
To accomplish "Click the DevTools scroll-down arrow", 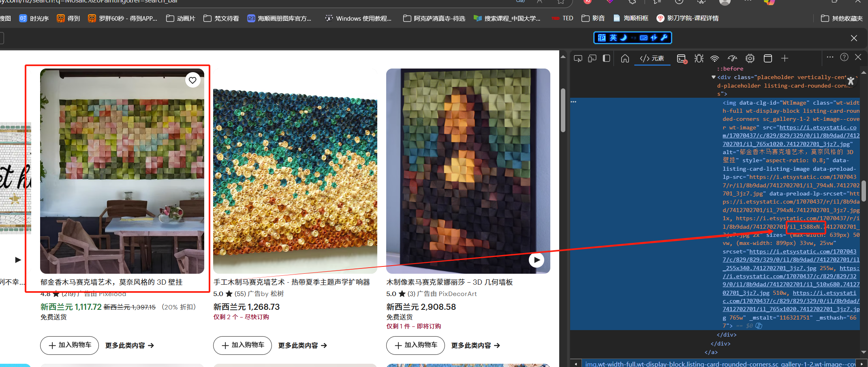I will pyautogui.click(x=863, y=352).
